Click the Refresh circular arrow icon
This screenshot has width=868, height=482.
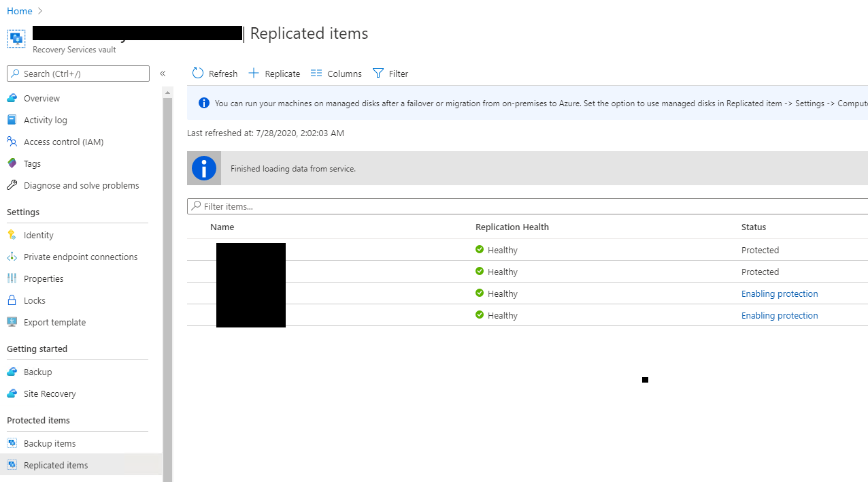pos(198,74)
